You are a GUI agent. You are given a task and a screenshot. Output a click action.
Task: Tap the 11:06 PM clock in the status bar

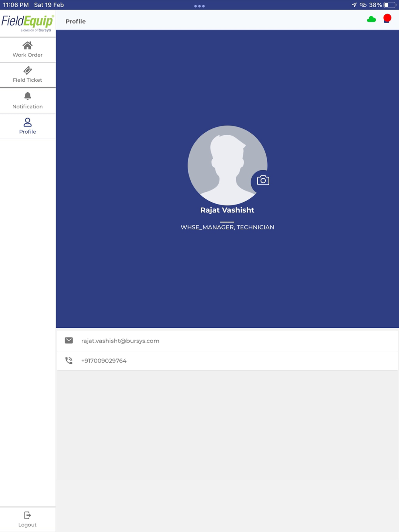click(x=16, y=5)
